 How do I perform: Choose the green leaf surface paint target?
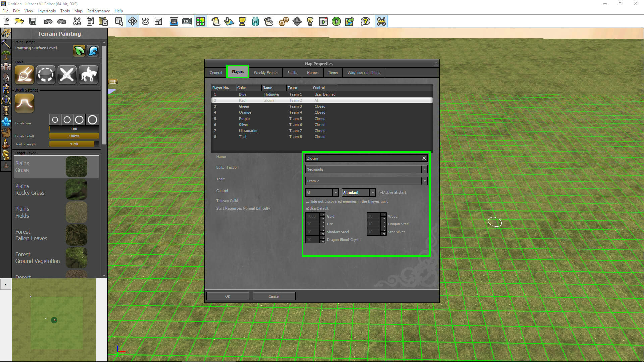coord(79,51)
